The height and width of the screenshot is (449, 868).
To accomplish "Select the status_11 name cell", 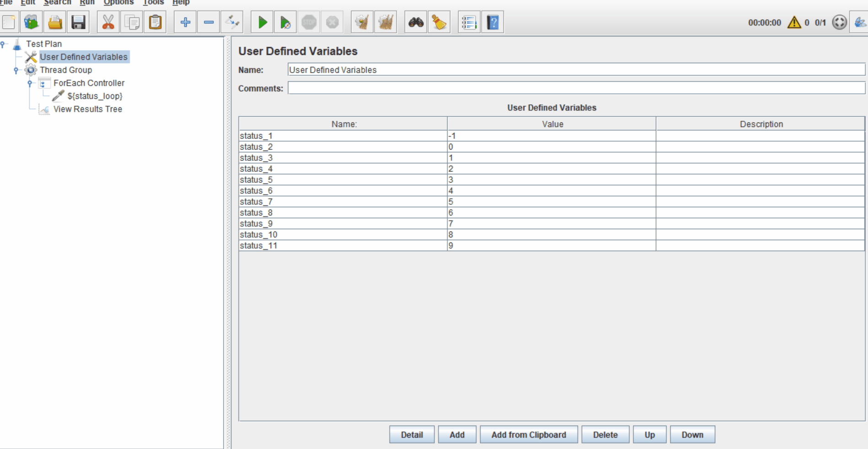I will (x=343, y=246).
